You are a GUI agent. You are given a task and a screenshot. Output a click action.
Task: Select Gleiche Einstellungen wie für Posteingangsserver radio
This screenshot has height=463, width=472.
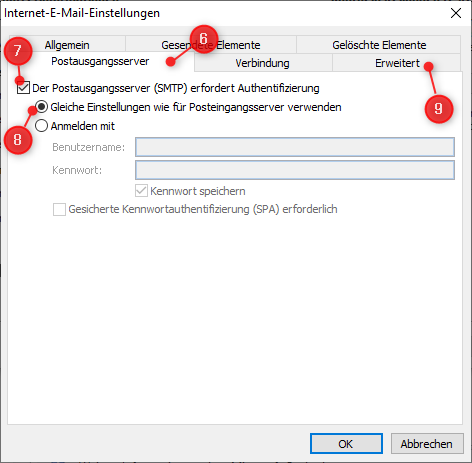click(41, 107)
